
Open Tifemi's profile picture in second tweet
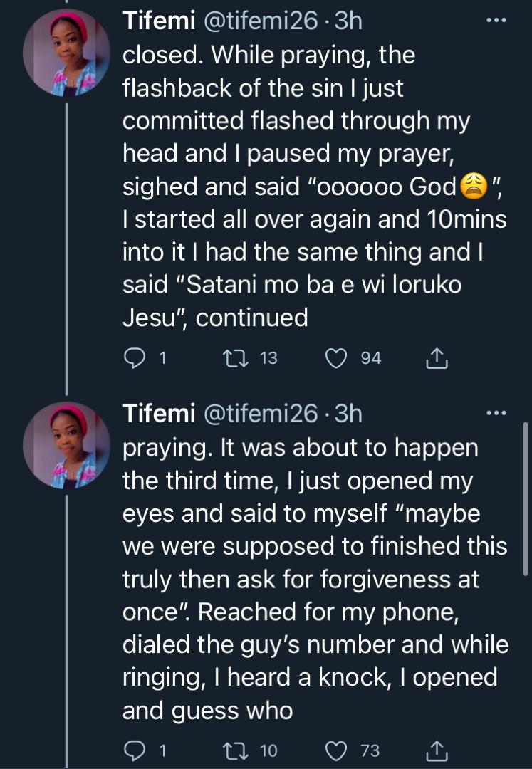pos(66,445)
